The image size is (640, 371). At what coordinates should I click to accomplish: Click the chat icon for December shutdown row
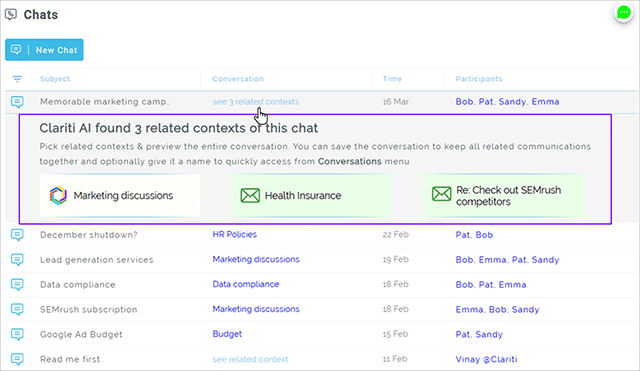(17, 235)
